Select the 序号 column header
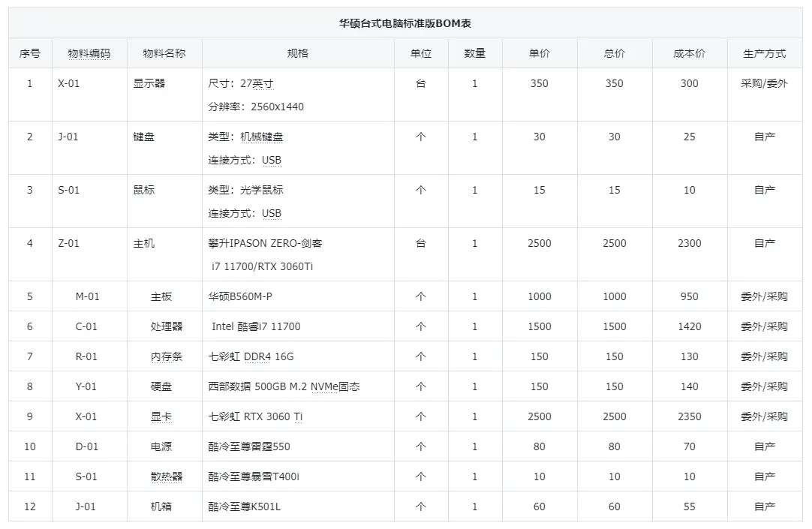Screen dimensions: 812x529 (30, 53)
